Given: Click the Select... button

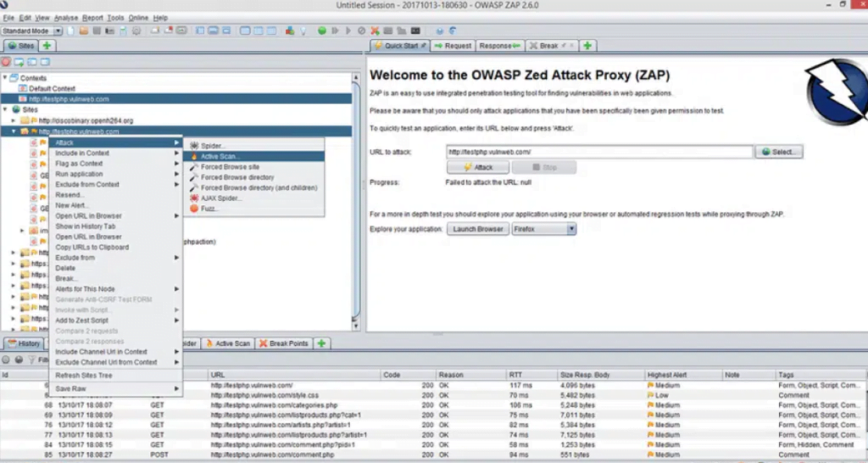Looking at the screenshot, I should (779, 152).
